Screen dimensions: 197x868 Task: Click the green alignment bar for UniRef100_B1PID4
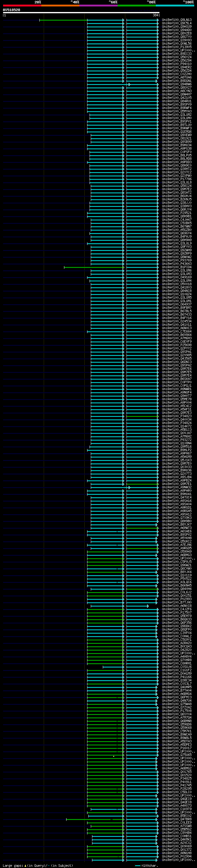point(94,267)
